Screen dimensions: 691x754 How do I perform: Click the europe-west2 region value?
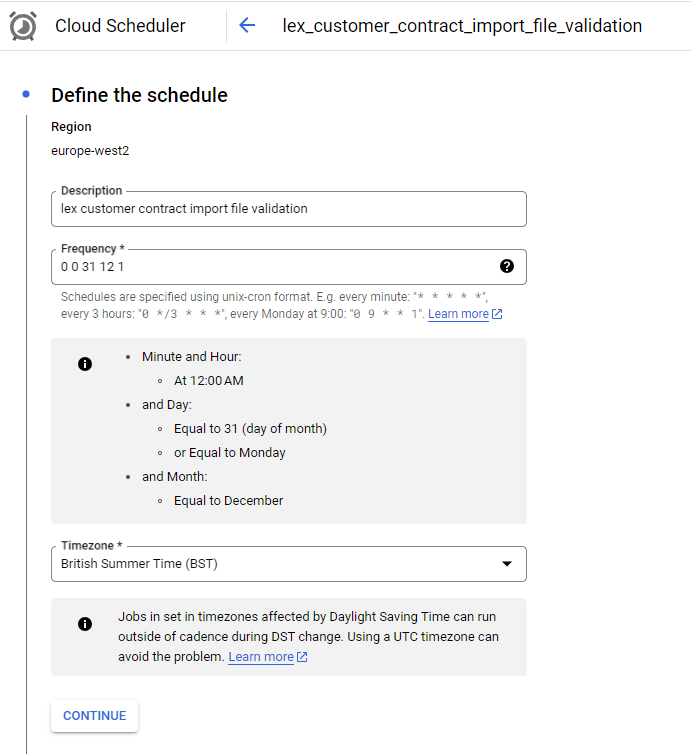pyautogui.click(x=90, y=151)
